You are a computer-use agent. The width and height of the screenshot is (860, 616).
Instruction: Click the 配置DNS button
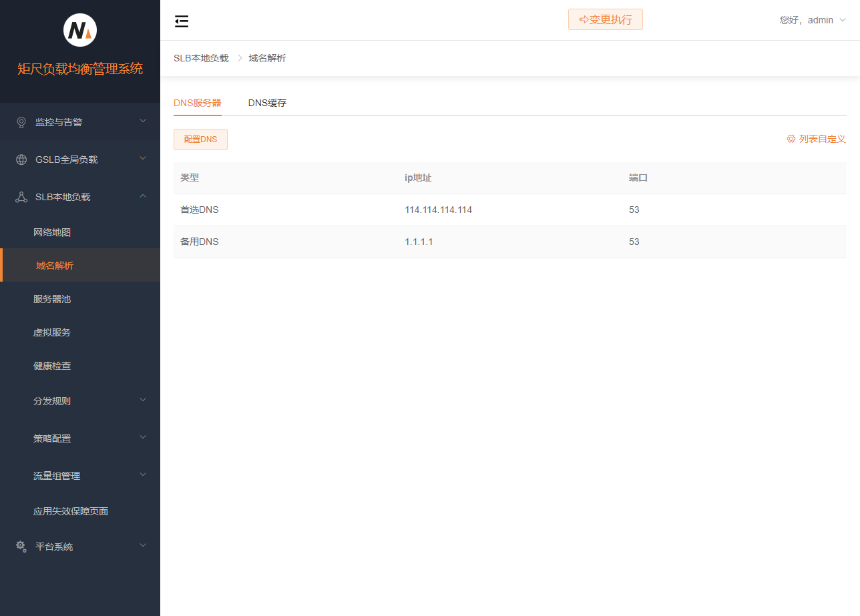click(200, 139)
